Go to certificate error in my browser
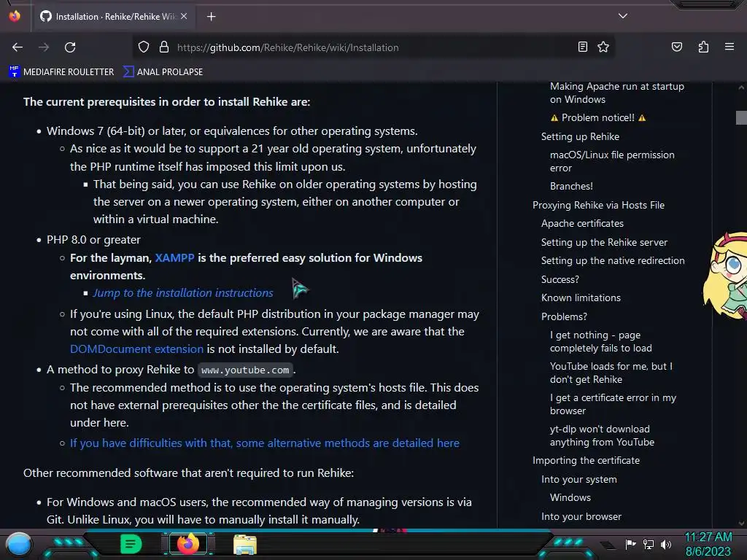747x560 pixels. (613, 404)
